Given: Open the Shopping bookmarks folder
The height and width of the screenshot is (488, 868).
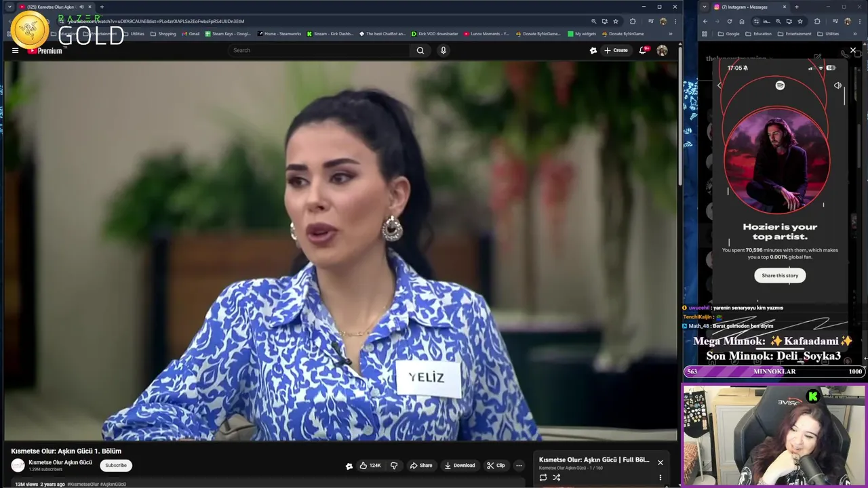Looking at the screenshot, I should [163, 34].
